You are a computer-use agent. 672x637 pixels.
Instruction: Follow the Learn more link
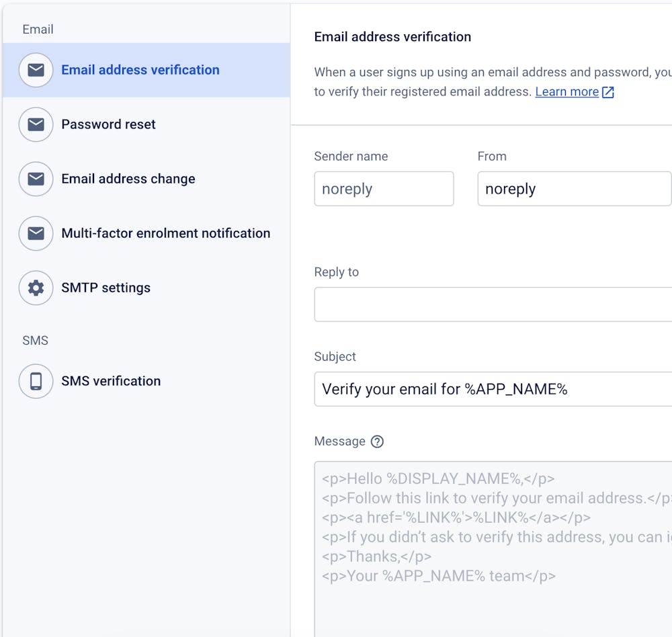click(566, 92)
